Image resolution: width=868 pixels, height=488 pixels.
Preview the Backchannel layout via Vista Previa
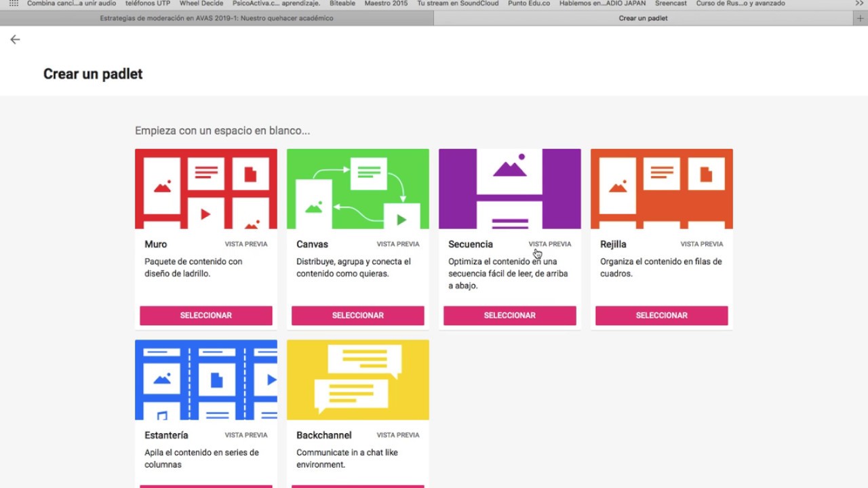click(x=398, y=435)
